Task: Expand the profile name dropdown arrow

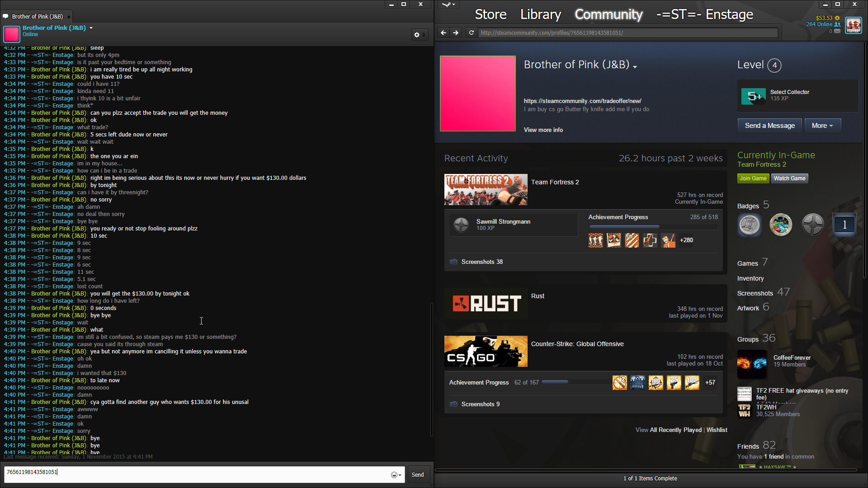Action: coord(635,67)
